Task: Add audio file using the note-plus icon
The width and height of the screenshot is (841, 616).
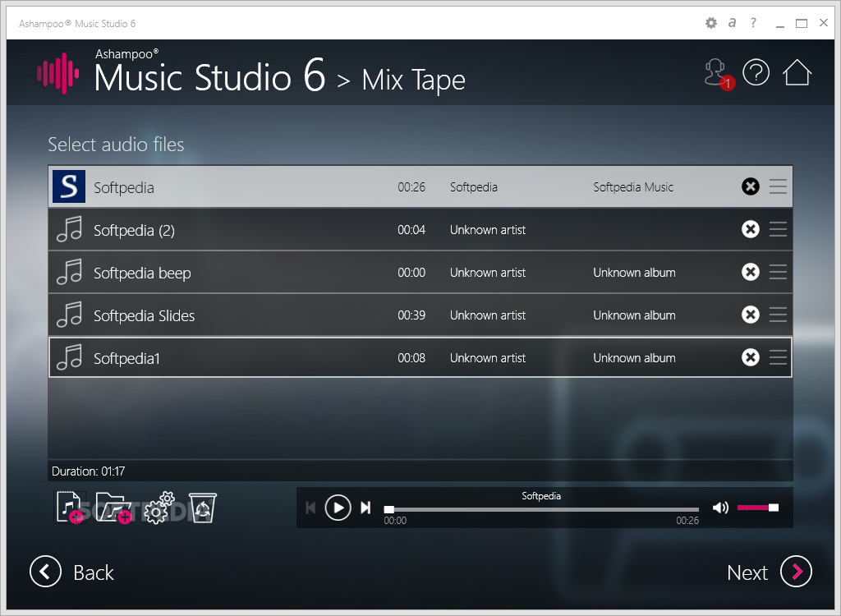Action: pos(71,508)
